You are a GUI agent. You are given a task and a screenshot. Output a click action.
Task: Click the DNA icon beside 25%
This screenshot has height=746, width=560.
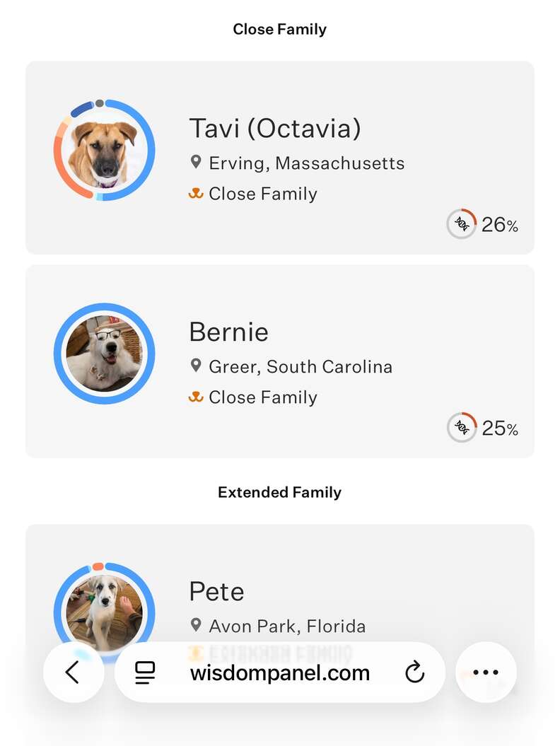point(462,428)
